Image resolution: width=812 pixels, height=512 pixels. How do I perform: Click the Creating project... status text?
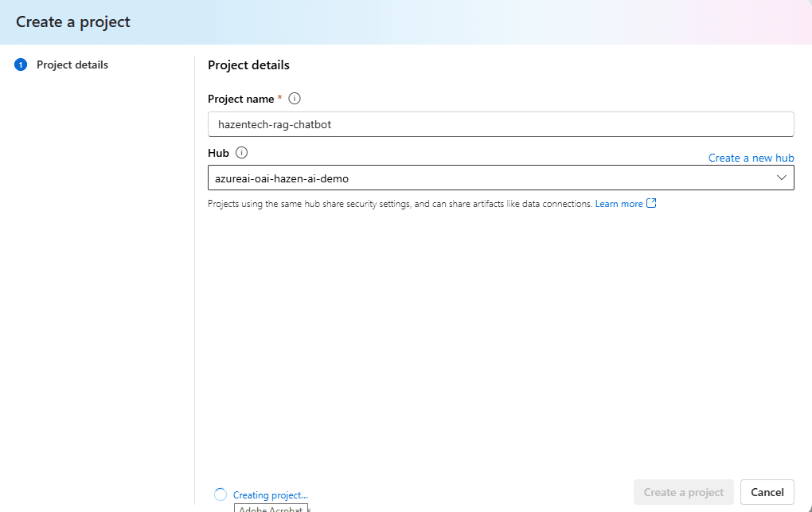270,495
